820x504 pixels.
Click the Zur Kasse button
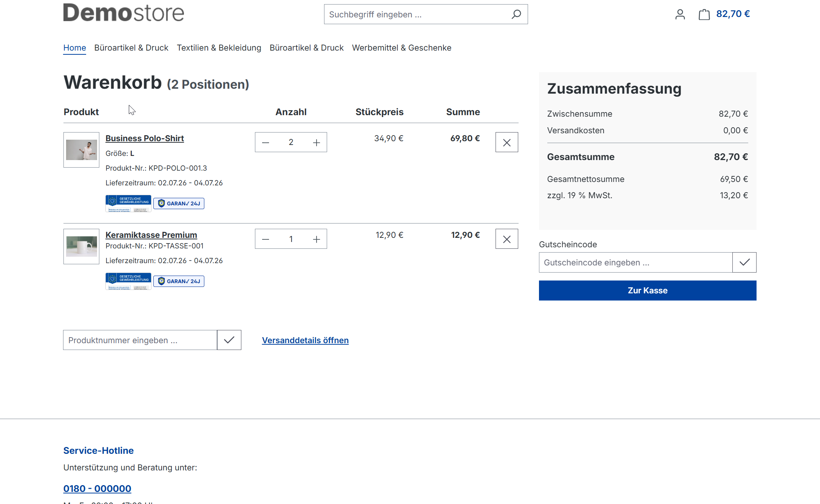pos(647,291)
